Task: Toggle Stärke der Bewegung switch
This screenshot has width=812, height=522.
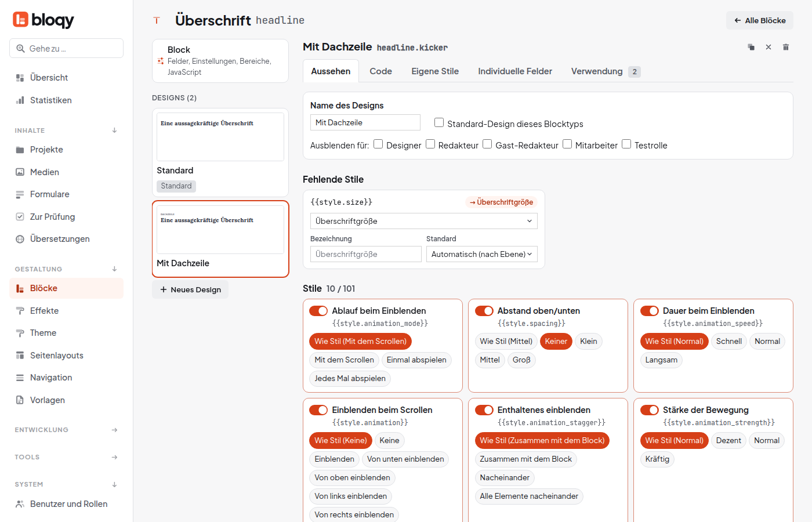Action: tap(650, 410)
